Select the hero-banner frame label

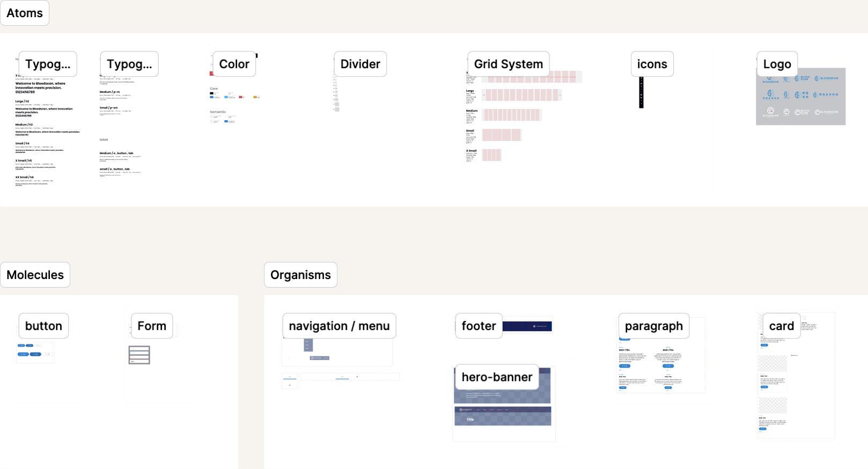496,377
